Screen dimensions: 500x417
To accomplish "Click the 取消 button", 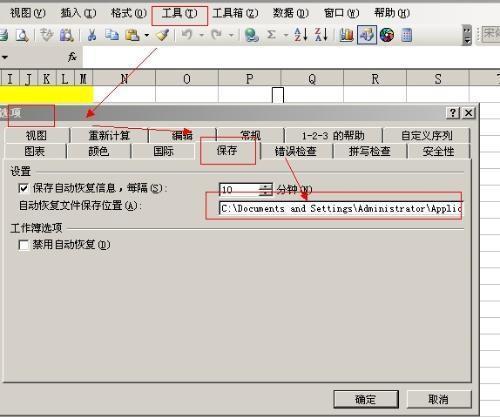I will tap(438, 399).
